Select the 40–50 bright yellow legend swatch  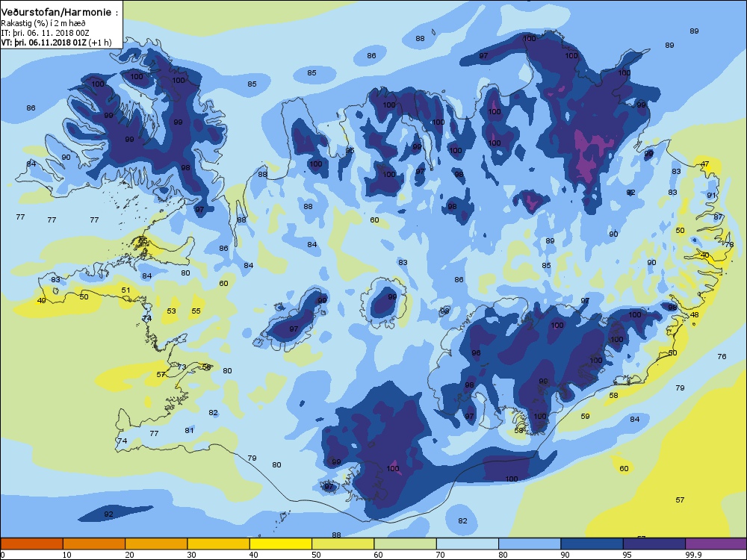[281, 544]
